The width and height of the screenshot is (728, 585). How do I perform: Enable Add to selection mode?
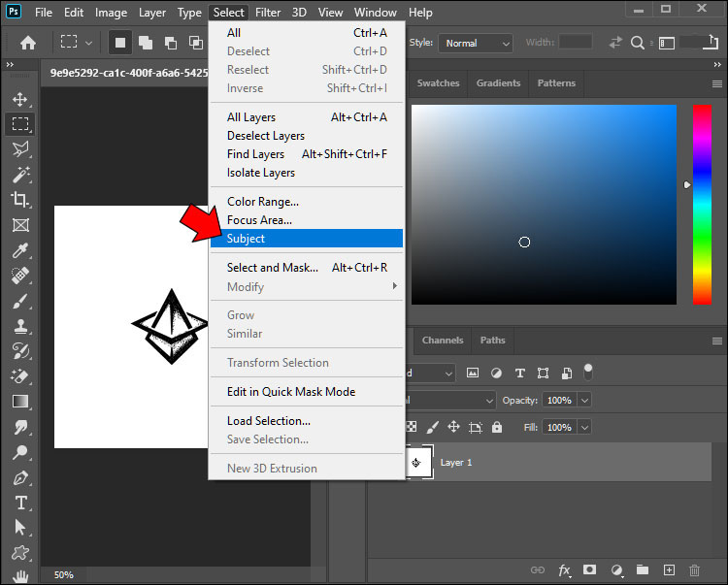click(146, 43)
